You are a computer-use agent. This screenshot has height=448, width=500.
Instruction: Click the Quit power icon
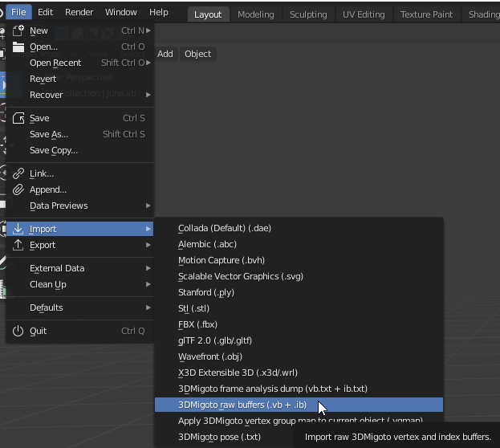point(18,331)
